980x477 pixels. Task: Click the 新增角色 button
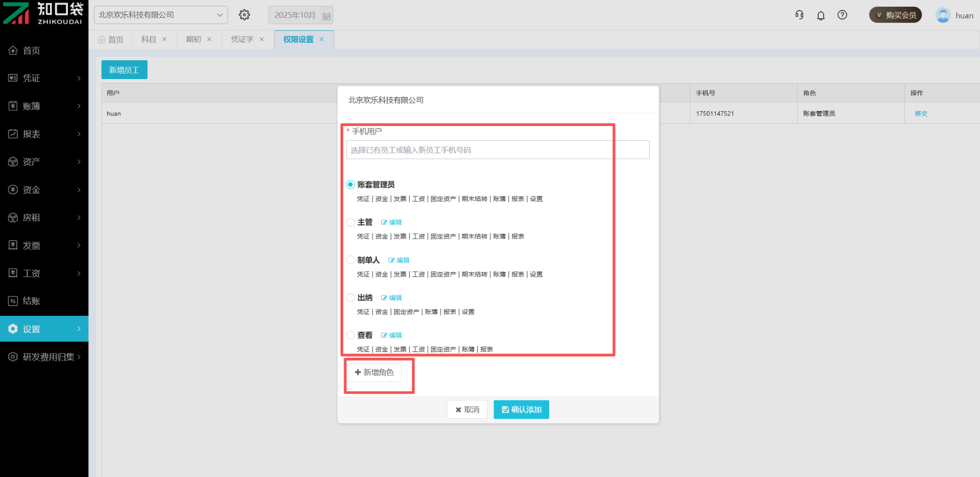[x=374, y=372]
